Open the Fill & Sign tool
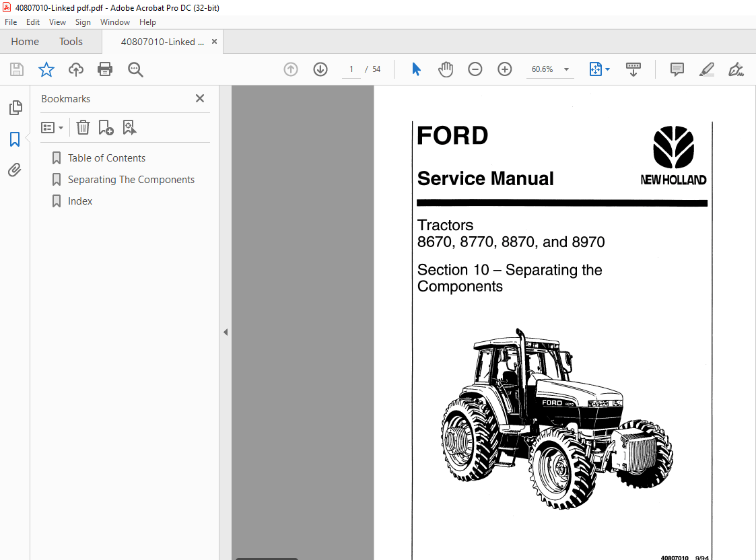Screen dimensions: 756x560 [735, 69]
